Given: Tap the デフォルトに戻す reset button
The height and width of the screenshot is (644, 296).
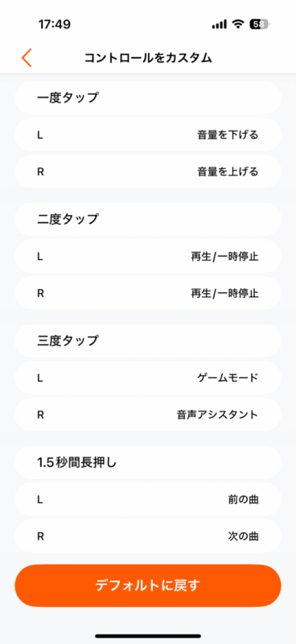Looking at the screenshot, I should tap(148, 586).
